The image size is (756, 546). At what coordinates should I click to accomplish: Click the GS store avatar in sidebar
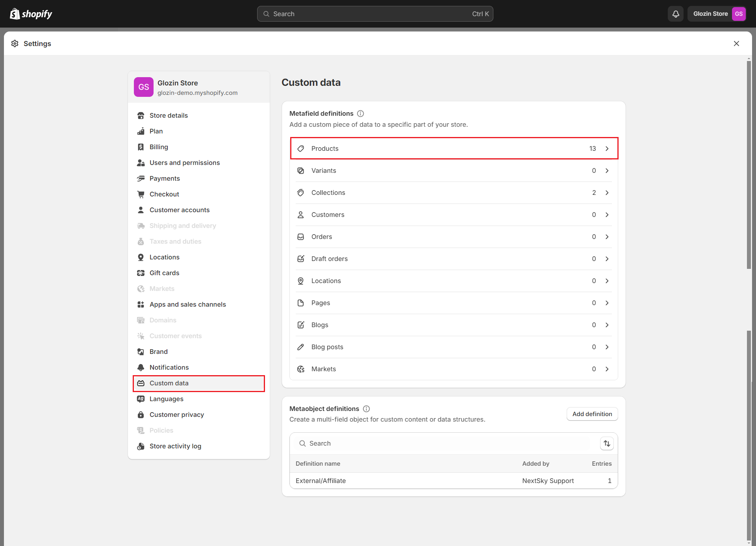[x=143, y=87]
